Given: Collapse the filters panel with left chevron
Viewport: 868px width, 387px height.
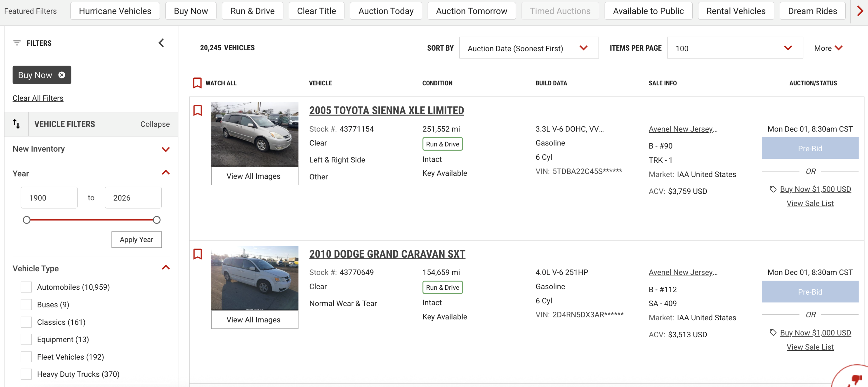Looking at the screenshot, I should (x=161, y=43).
